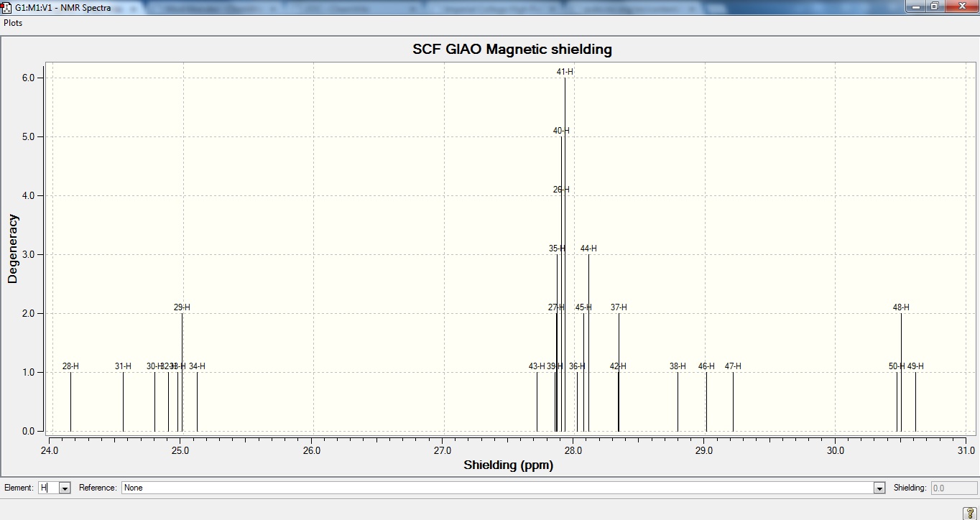Maximize the NMR Spectra window

click(934, 6)
